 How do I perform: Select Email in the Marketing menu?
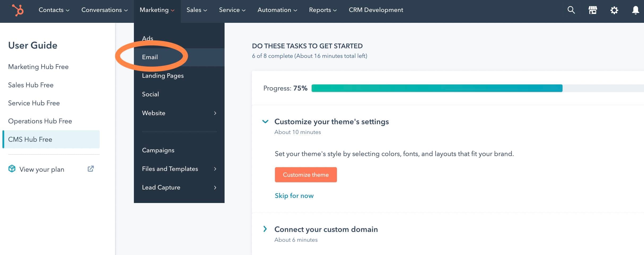pos(150,57)
